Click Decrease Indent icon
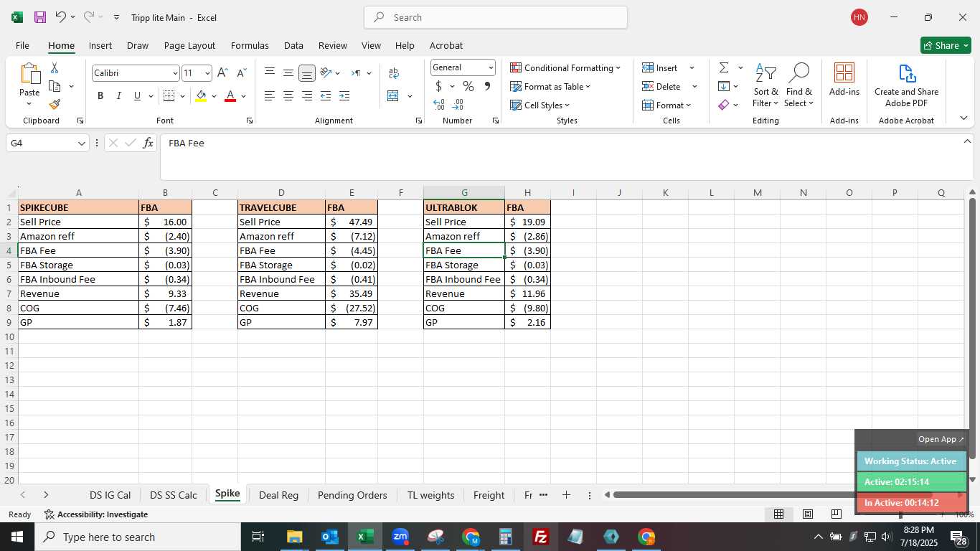This screenshot has width=980, height=551. [326, 96]
